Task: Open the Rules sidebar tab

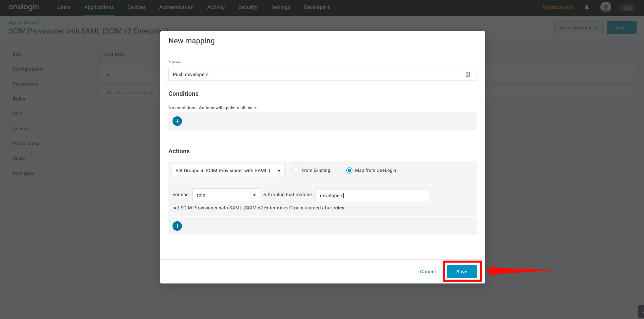Action: pyautogui.click(x=19, y=99)
